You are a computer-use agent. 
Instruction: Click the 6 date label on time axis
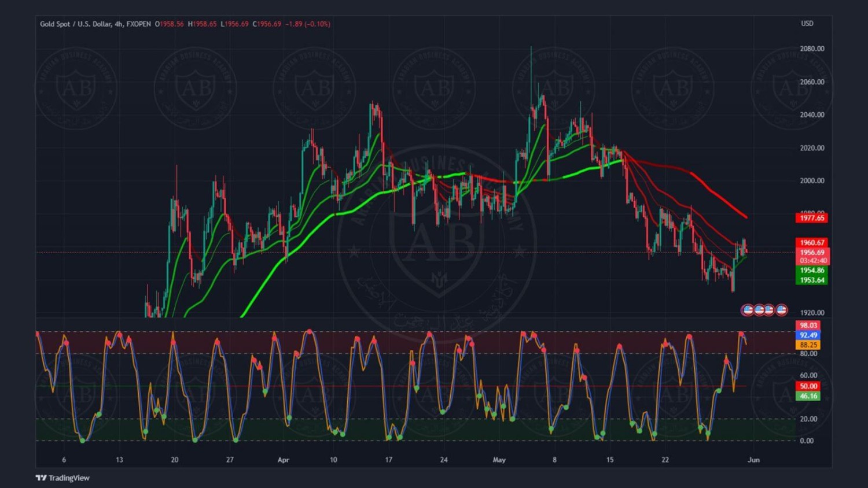tap(64, 460)
